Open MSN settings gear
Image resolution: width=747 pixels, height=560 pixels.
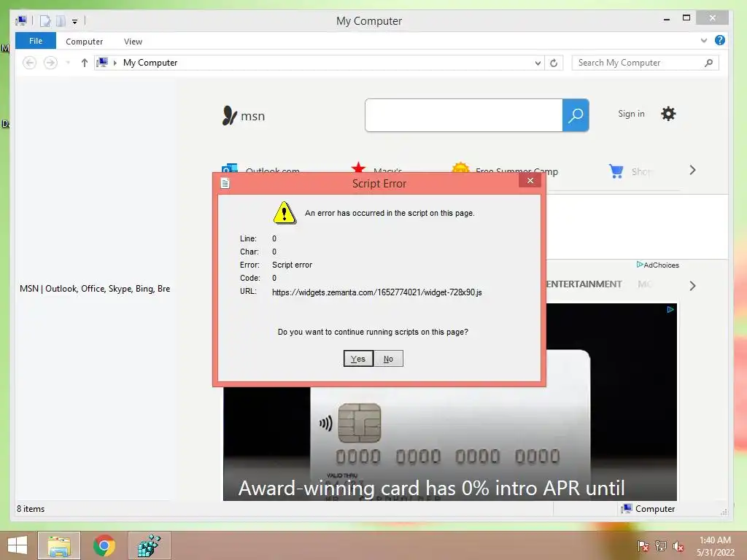[x=668, y=114]
